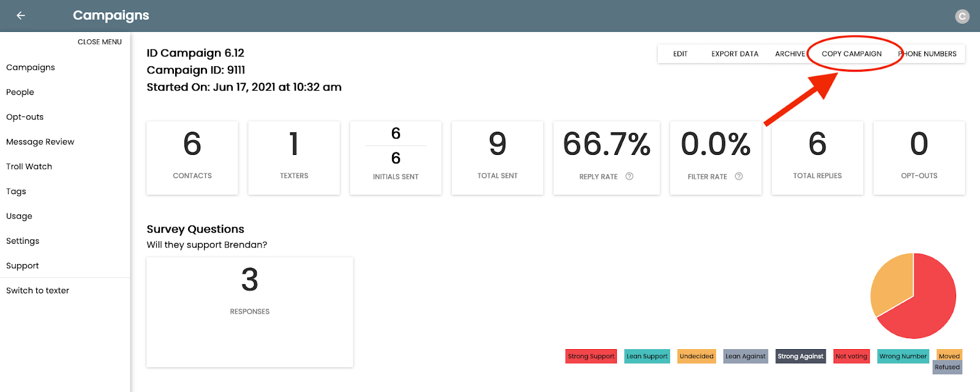The image size is (980, 392).
Task: Click the Strong Against legend swatch
Action: (x=801, y=356)
